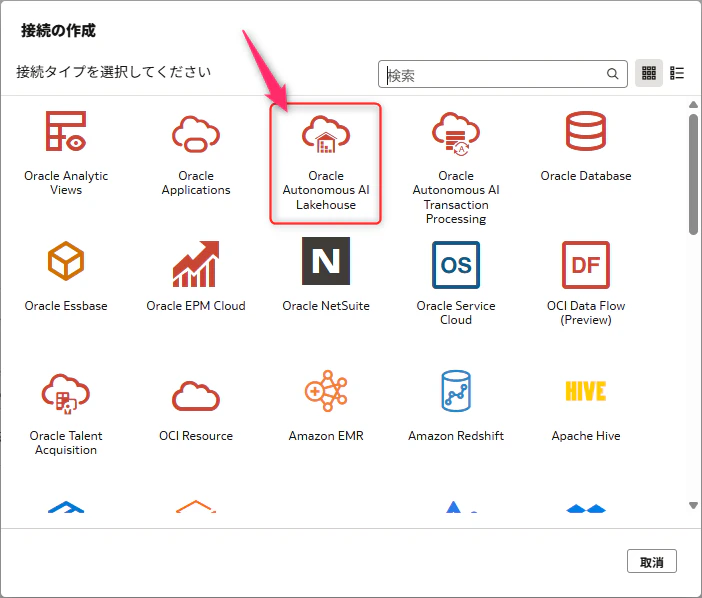Click the Oracle Analytic Views label

[66, 183]
